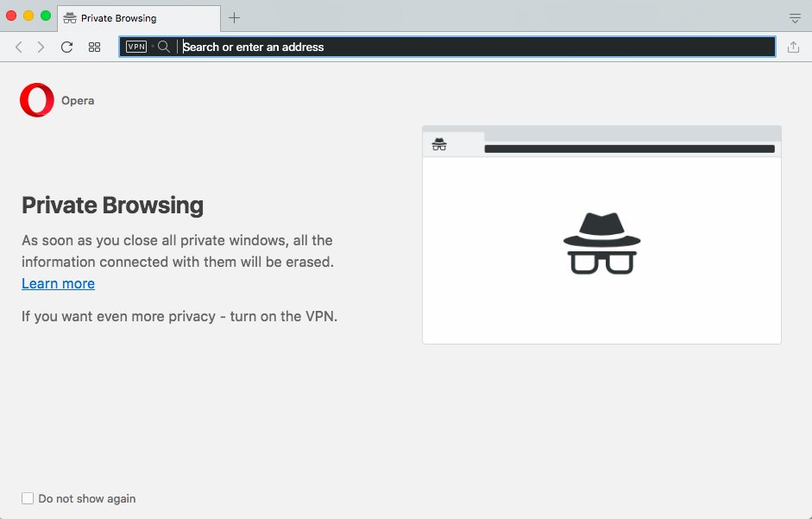This screenshot has width=812, height=519.
Task: Maximize window with green button
Action: [x=46, y=16]
